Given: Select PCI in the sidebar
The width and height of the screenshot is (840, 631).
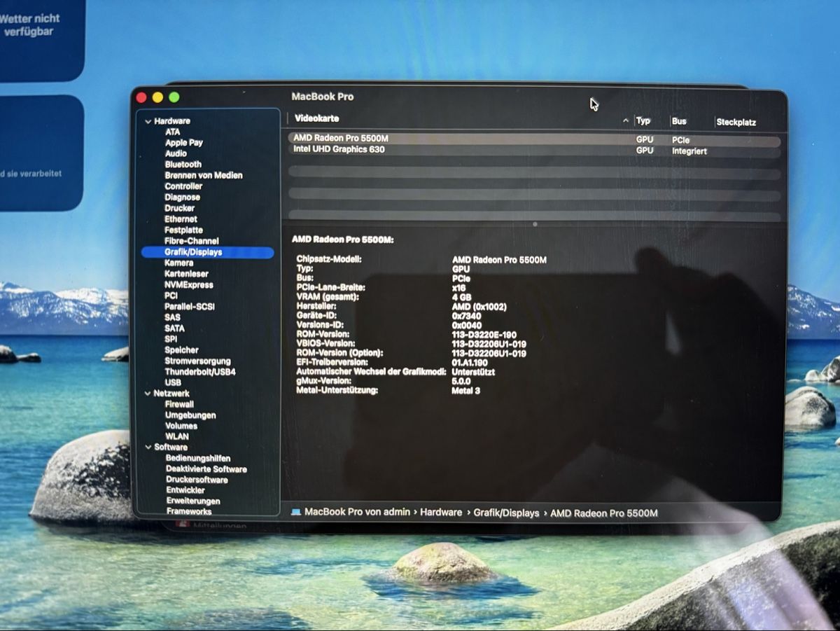Looking at the screenshot, I should tap(171, 296).
